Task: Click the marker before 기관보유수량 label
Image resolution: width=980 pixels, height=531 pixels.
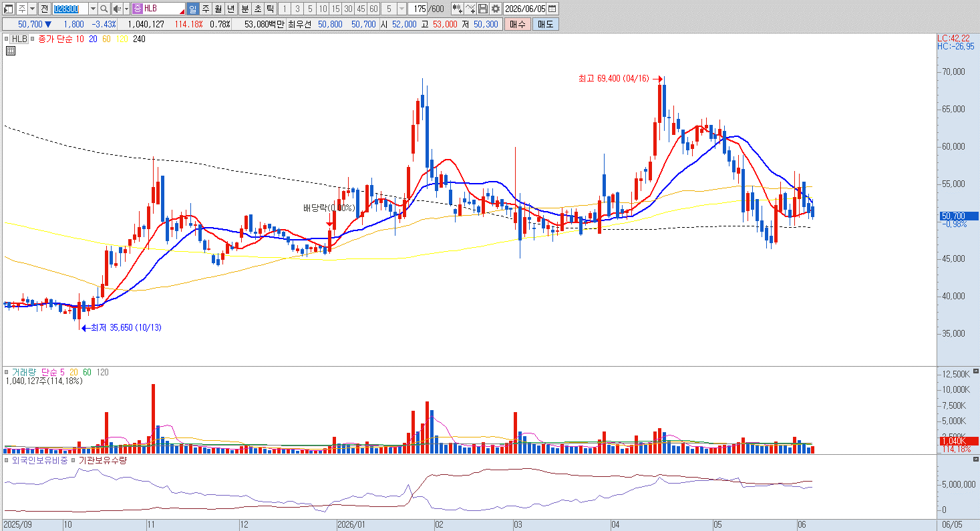Action: click(73, 460)
